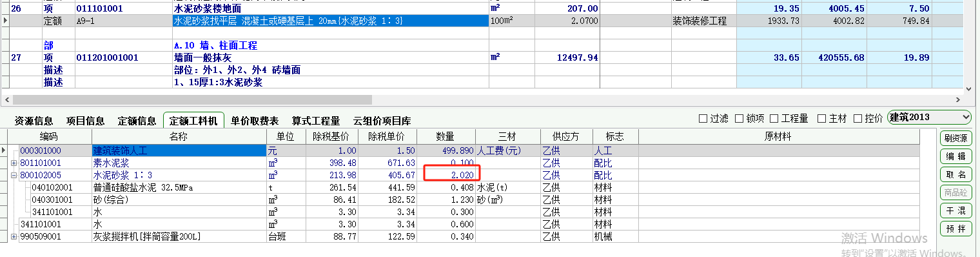Open the 单价取费表 tab
Screen dimensions: 980x257
(255, 121)
